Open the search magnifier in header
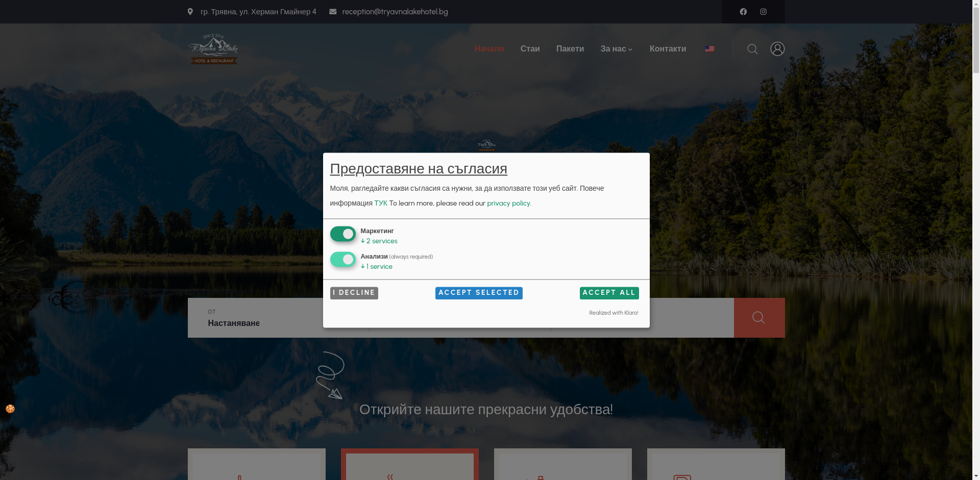The height and width of the screenshot is (480, 980). (752, 49)
